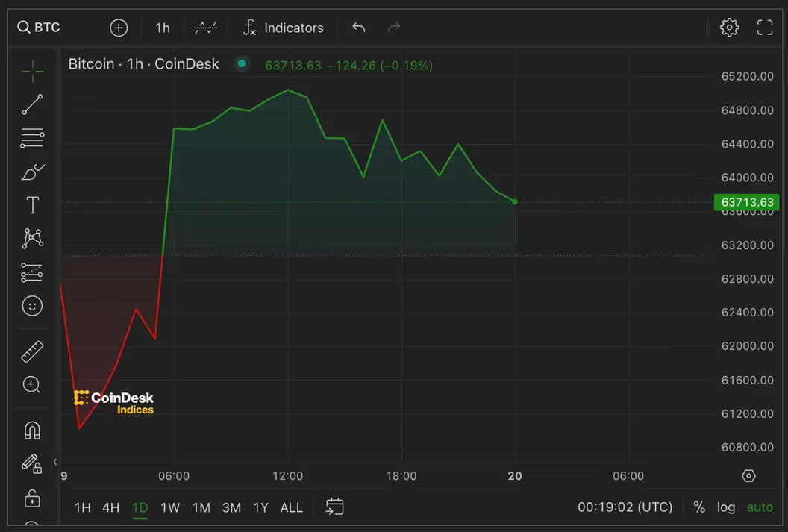The width and height of the screenshot is (788, 532).
Task: Open the chart style dropdown
Action: coord(206,28)
